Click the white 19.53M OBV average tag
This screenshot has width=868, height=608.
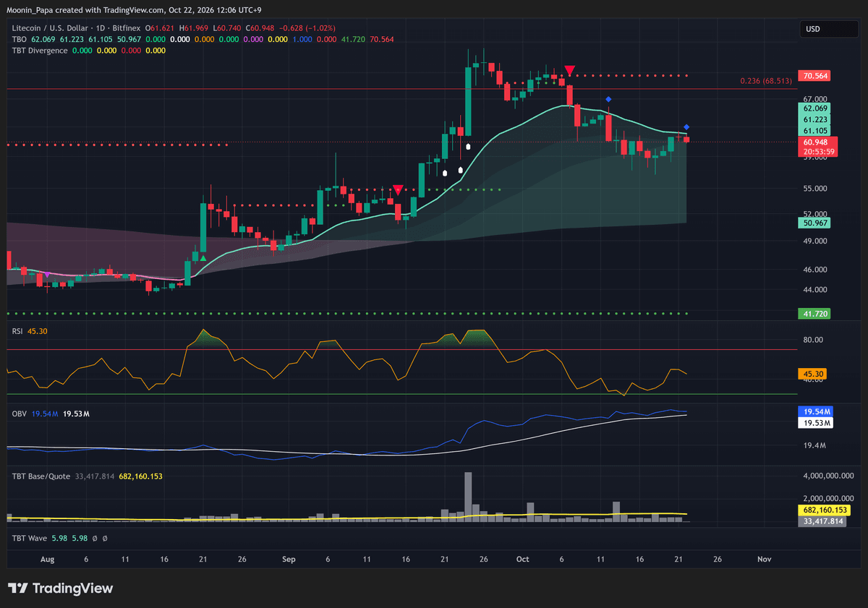tap(816, 421)
